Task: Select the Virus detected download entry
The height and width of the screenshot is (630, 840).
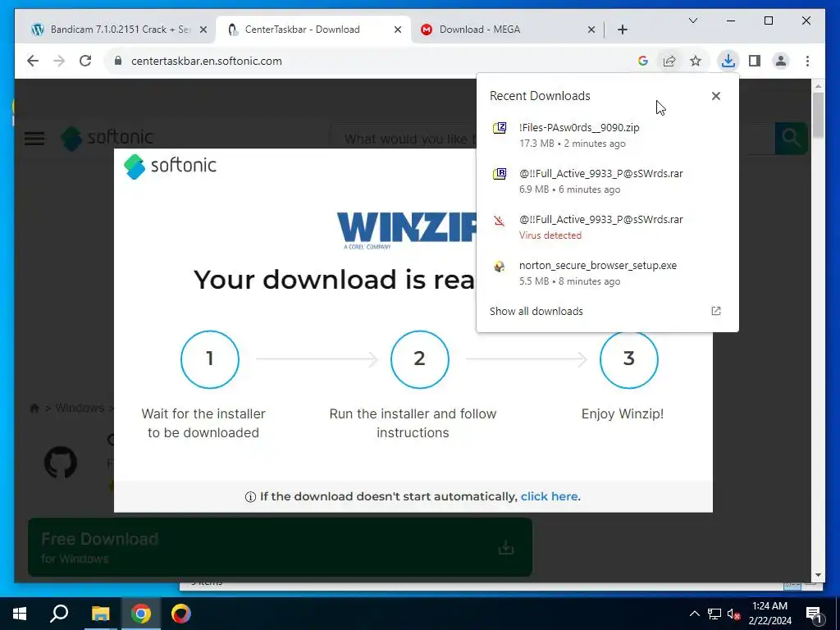Action: click(x=607, y=227)
